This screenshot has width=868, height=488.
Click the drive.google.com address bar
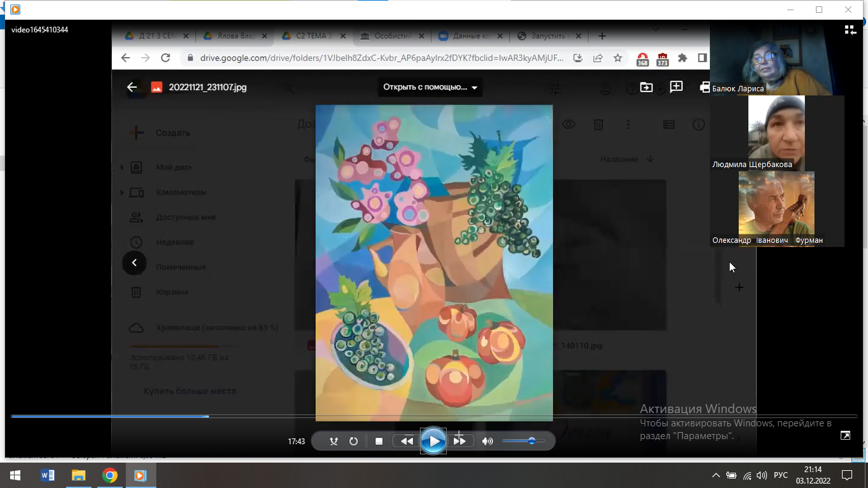pyautogui.click(x=381, y=58)
